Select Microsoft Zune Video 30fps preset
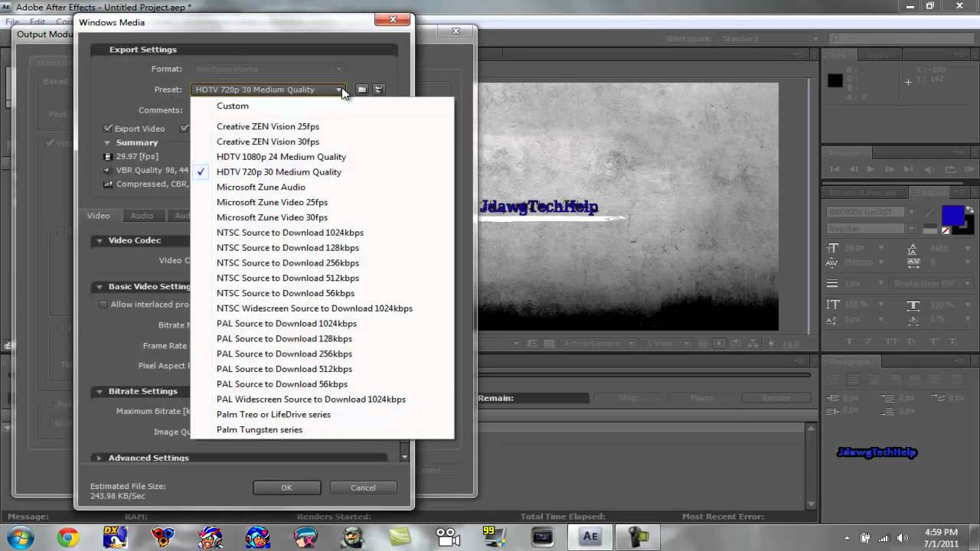The height and width of the screenshot is (551, 980). tap(322, 217)
